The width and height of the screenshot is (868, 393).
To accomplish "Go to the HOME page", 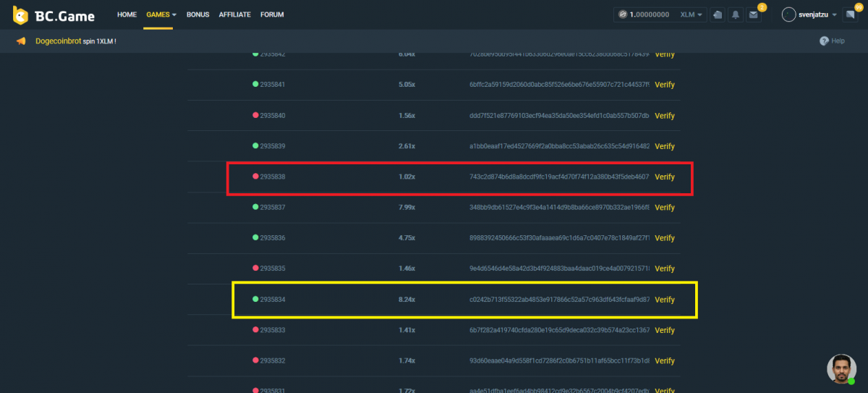I will click(x=127, y=14).
